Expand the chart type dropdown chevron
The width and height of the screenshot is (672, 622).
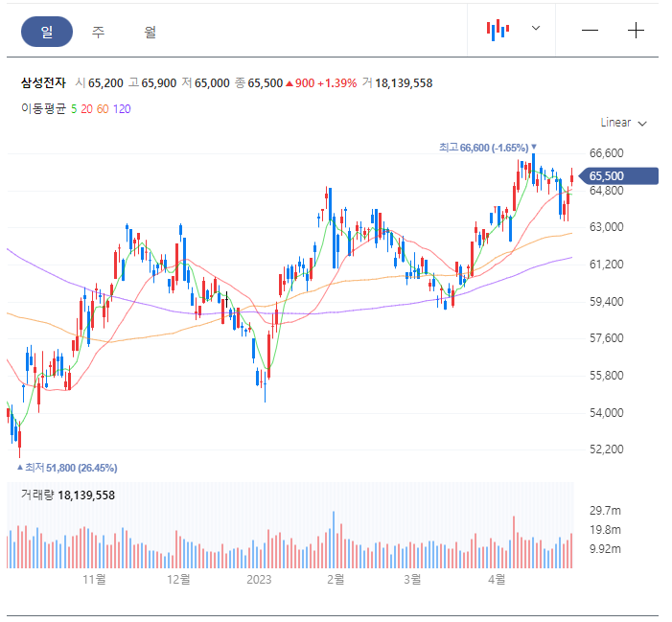click(536, 29)
